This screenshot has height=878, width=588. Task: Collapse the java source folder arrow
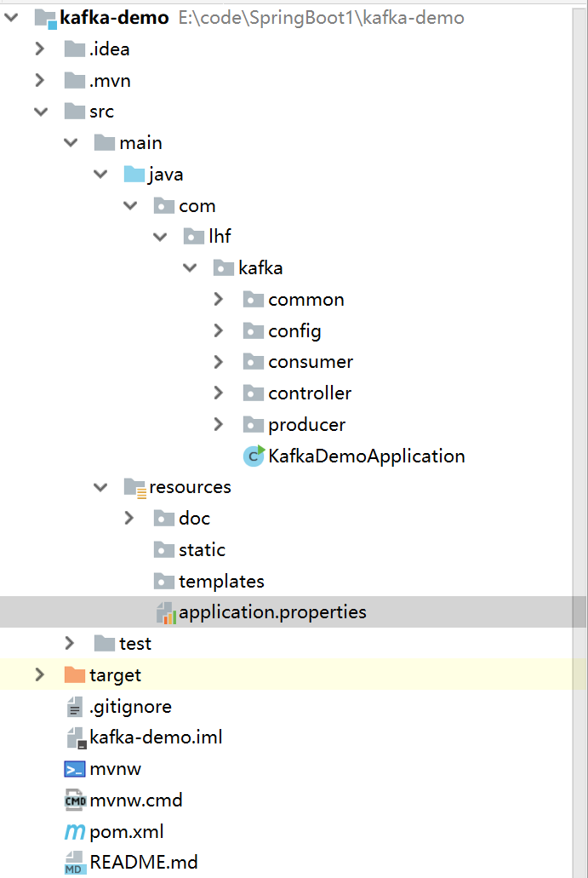pos(100,174)
